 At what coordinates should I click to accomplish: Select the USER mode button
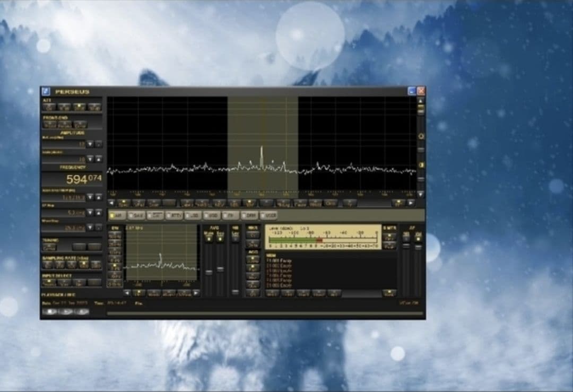[269, 216]
